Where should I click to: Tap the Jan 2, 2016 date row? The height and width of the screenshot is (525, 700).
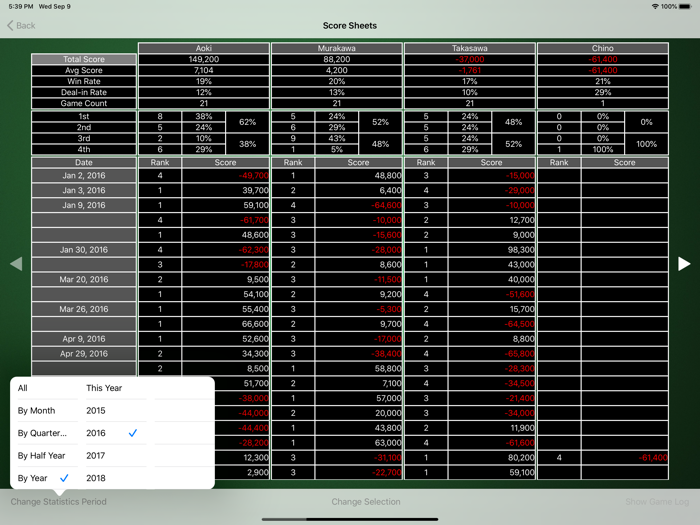(83, 175)
